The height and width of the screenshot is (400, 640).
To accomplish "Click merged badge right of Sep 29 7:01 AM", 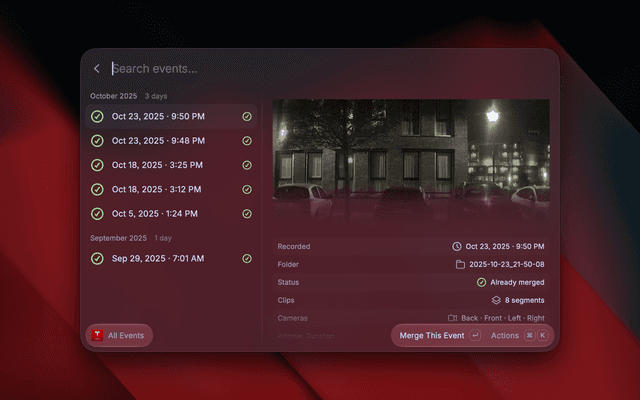I will coord(247,258).
